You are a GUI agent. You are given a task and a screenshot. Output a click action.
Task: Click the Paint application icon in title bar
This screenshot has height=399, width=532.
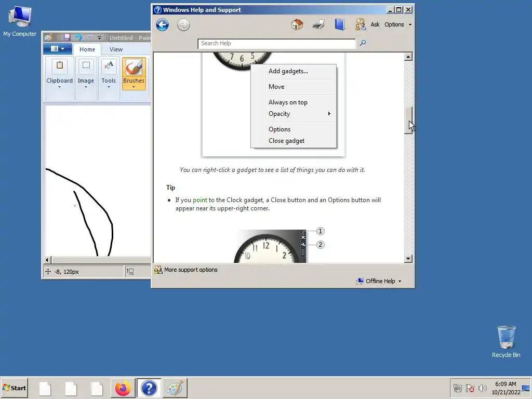click(x=48, y=37)
